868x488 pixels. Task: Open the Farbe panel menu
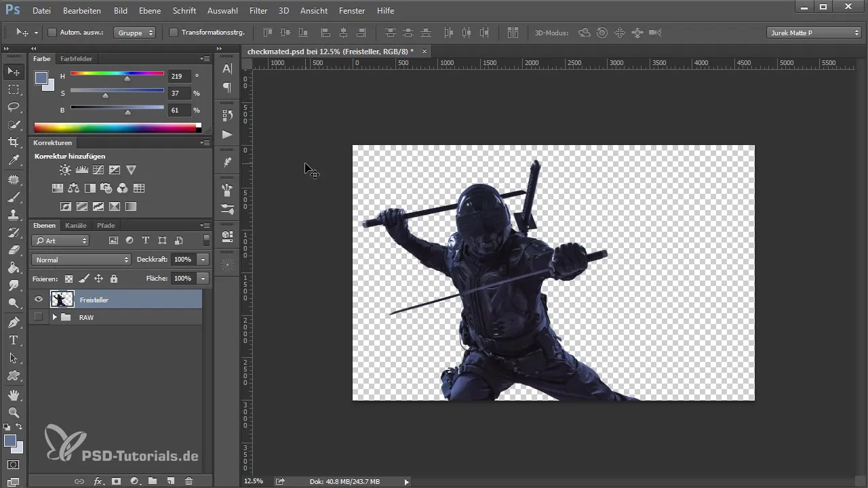pos(205,59)
